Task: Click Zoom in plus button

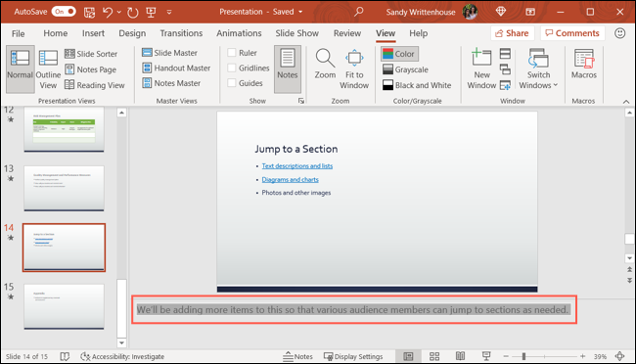Action: [582, 356]
